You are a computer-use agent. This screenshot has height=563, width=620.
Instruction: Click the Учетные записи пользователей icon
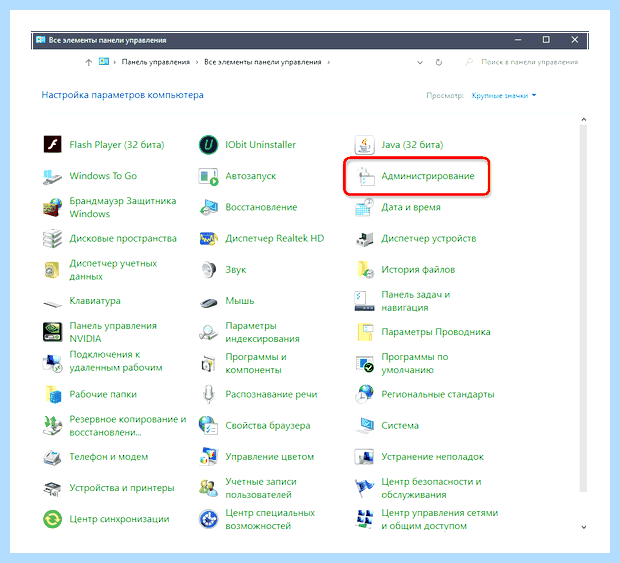pyautogui.click(x=208, y=488)
